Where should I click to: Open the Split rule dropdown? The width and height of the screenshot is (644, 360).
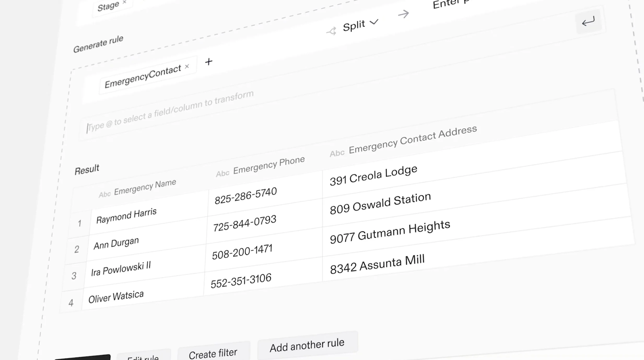[360, 25]
